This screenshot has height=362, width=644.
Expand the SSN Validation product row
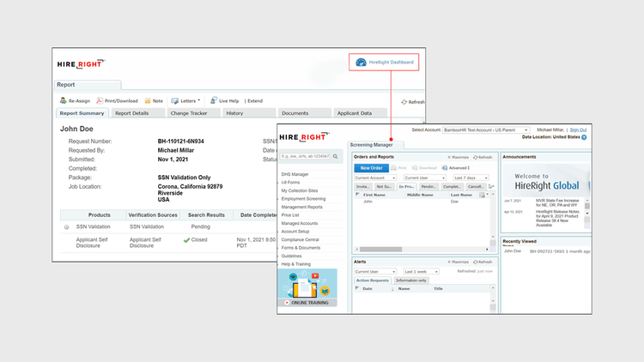point(66,227)
